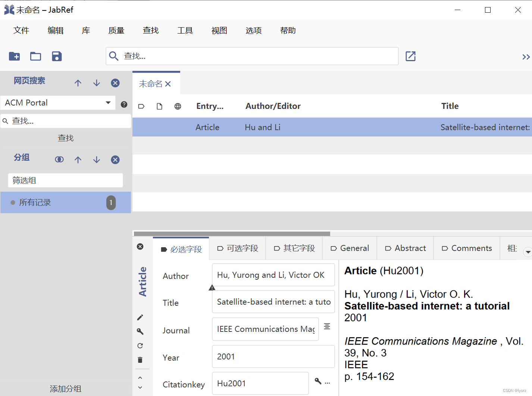Open 库 library menu

(86, 30)
